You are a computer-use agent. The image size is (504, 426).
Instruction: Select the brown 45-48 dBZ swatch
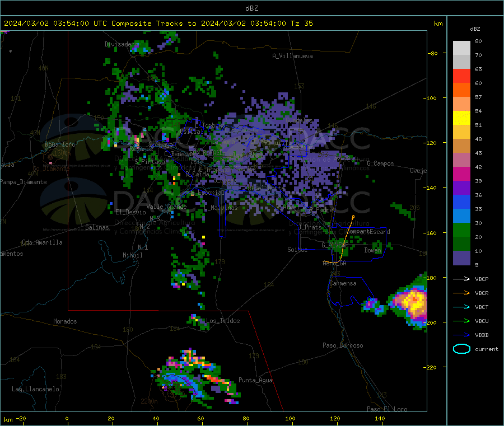461,146
